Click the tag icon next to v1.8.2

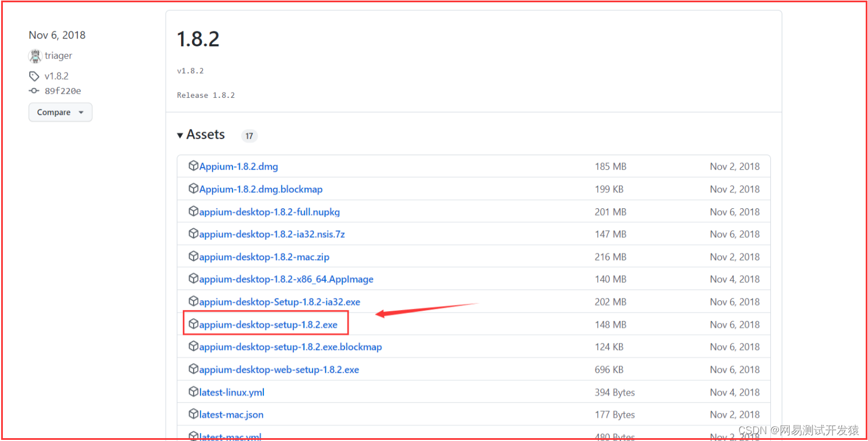point(34,76)
